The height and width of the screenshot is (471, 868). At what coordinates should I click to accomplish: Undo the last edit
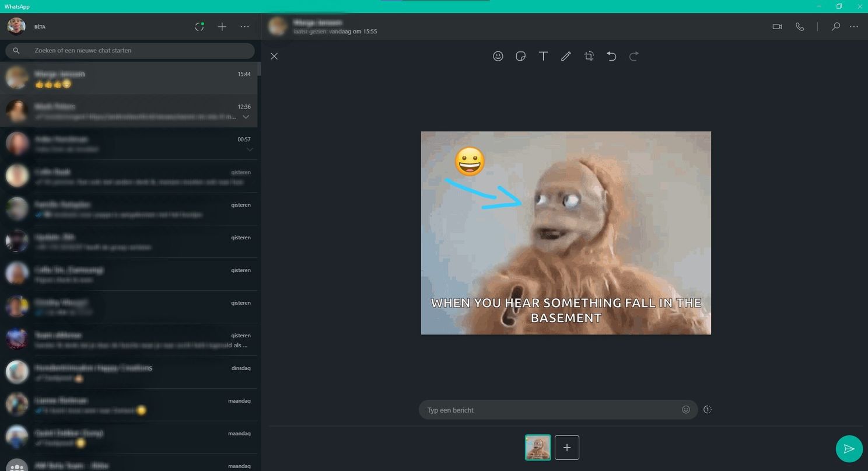pos(611,56)
